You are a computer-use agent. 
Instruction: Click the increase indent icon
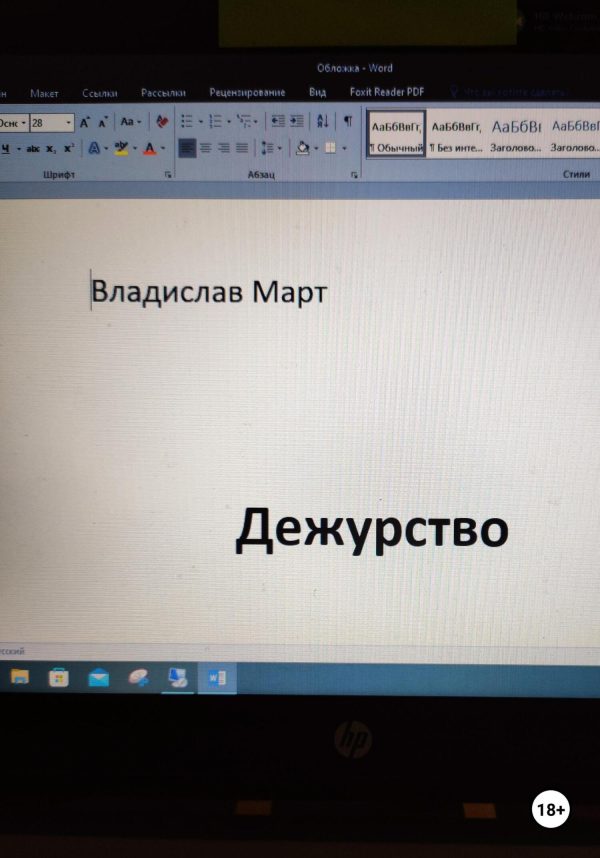click(x=296, y=121)
